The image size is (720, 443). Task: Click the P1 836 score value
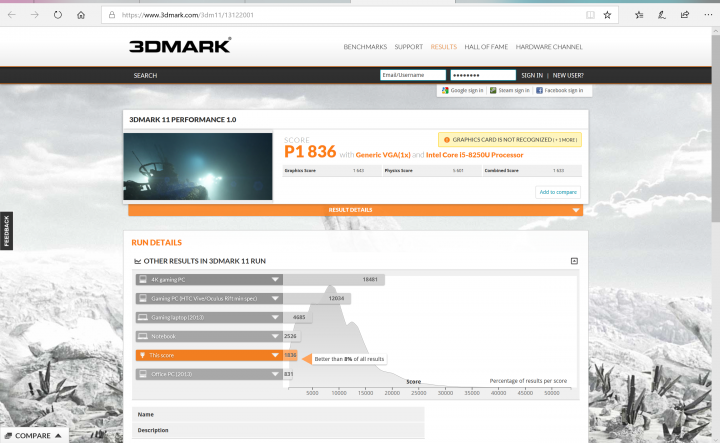tap(310, 151)
